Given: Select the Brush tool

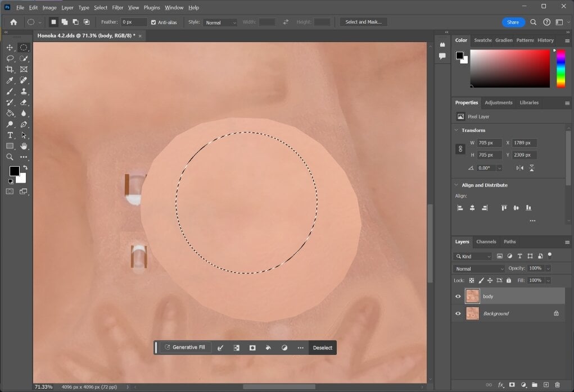Looking at the screenshot, I should (10, 92).
